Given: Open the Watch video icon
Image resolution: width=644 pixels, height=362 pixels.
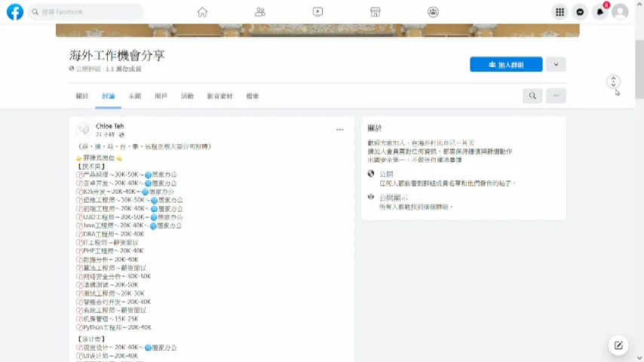Looking at the screenshot, I should [317, 12].
